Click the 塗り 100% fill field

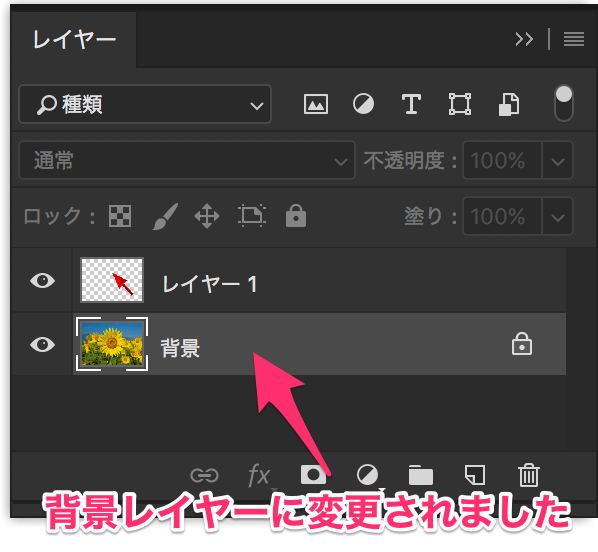tap(502, 216)
